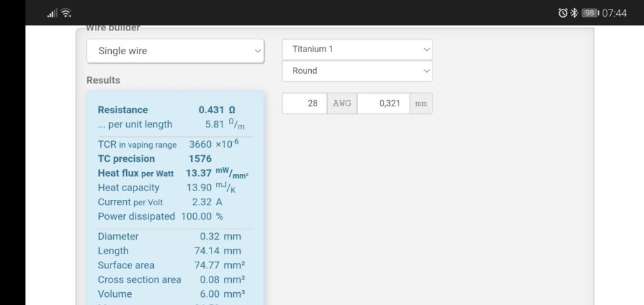Image resolution: width=644 pixels, height=305 pixels.
Task: Open the Single wire type dropdown
Action: click(175, 51)
